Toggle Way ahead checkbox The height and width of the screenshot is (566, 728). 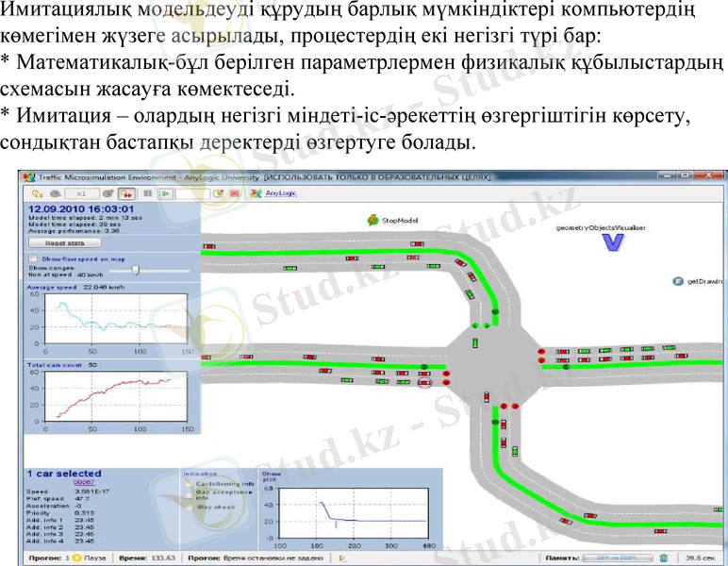click(189, 507)
